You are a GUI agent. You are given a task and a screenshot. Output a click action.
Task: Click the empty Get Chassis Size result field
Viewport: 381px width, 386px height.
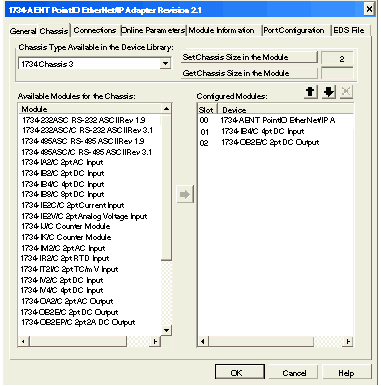tap(337, 73)
